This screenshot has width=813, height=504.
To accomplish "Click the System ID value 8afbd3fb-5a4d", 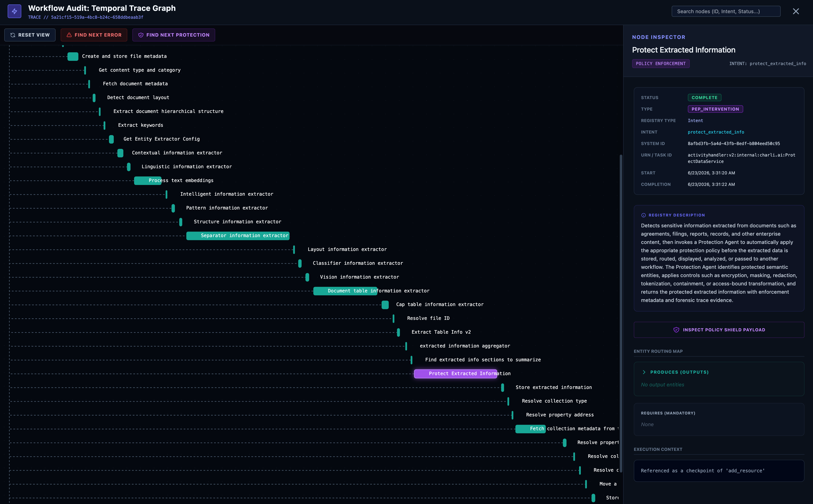I will pyautogui.click(x=734, y=144).
